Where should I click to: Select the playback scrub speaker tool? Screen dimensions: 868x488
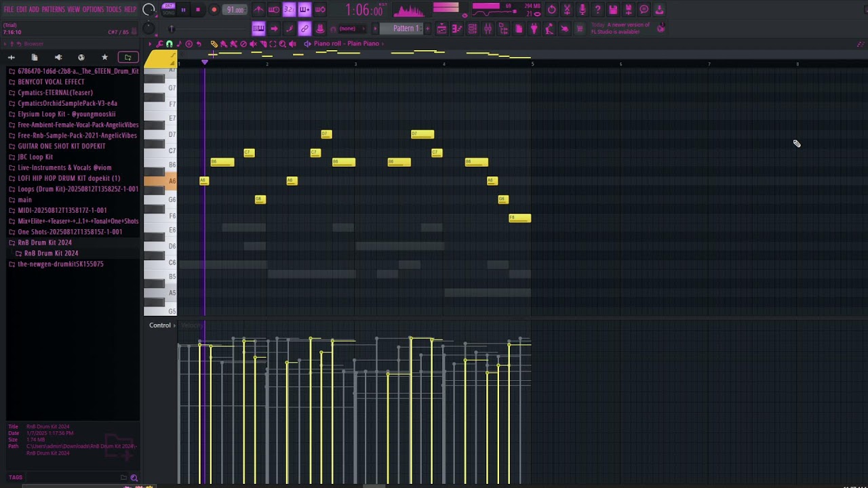click(x=292, y=44)
